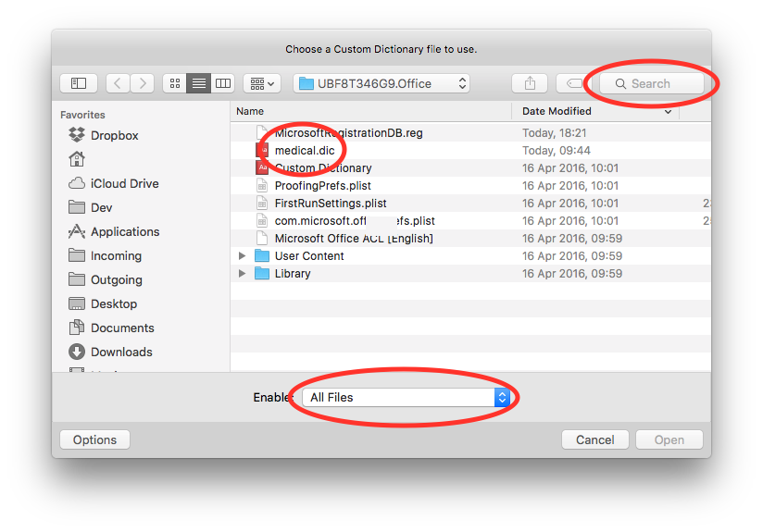Switch to list view
Screen dimensions: 763x532
pos(199,83)
